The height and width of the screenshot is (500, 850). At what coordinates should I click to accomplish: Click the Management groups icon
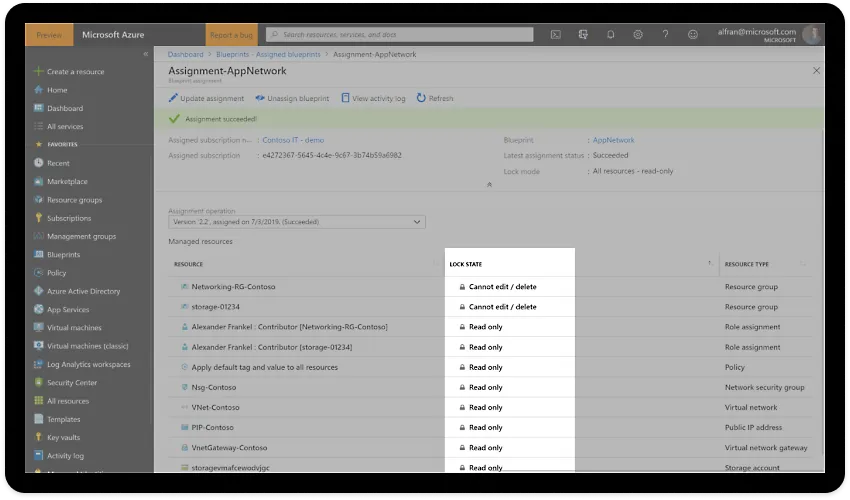pos(38,236)
